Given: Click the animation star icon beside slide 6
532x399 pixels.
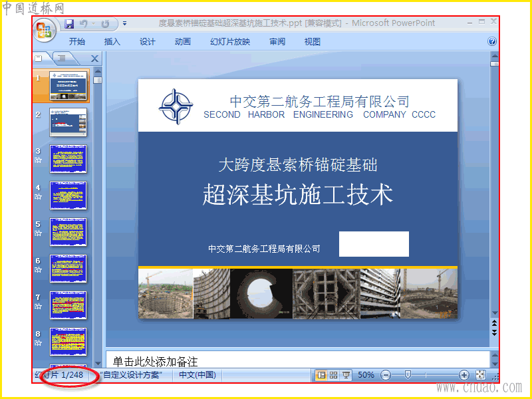Looking at the screenshot, I should 38,270.
